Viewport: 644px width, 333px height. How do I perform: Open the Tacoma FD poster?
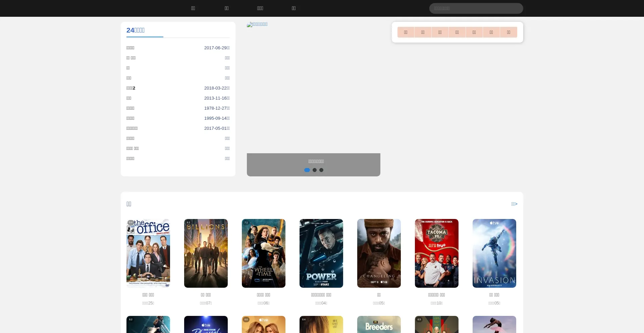pyautogui.click(x=436, y=253)
